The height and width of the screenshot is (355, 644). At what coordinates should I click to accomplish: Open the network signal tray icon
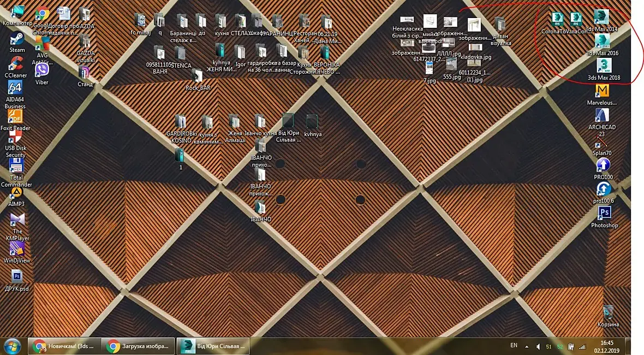click(582, 347)
